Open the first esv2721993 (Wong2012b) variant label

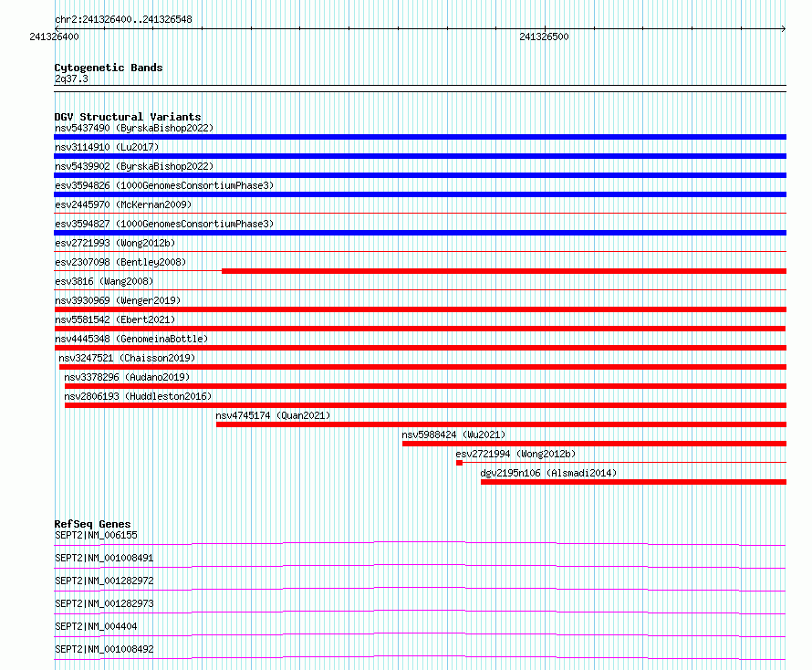[x=115, y=243]
